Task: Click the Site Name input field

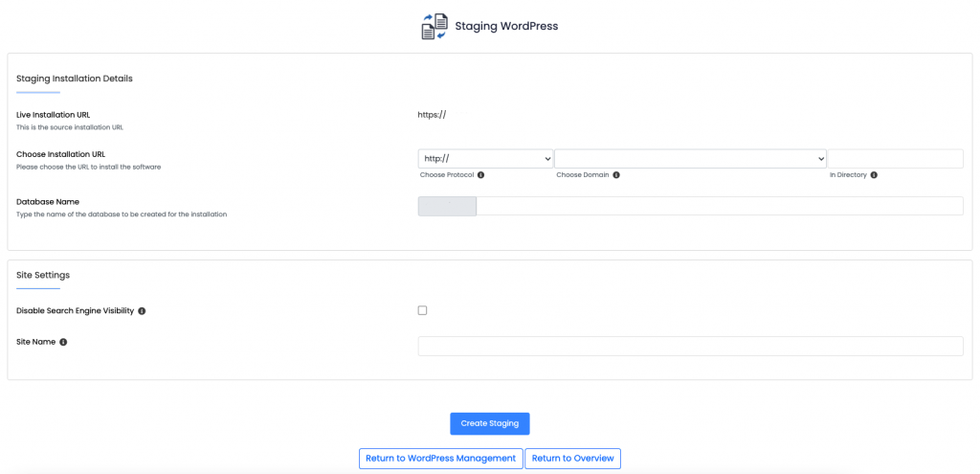Action: 691,347
